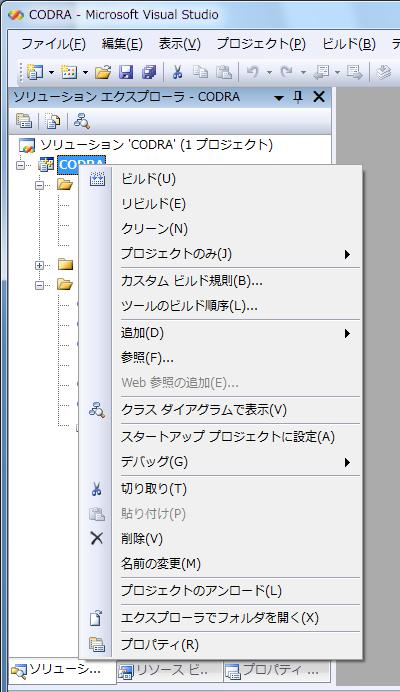Screen dimensions: 400x692
Task: Open the Add New Item dropdown arrow
Action: pyautogui.click(x=85, y=72)
